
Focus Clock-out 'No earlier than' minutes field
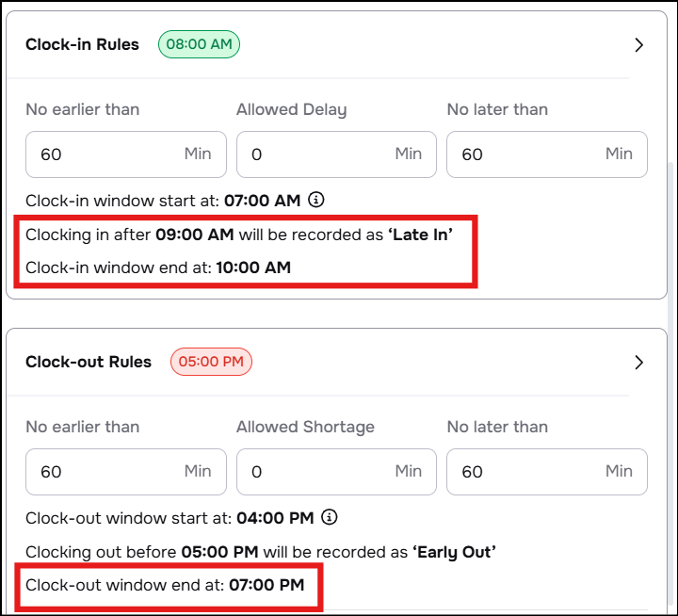pos(125,472)
